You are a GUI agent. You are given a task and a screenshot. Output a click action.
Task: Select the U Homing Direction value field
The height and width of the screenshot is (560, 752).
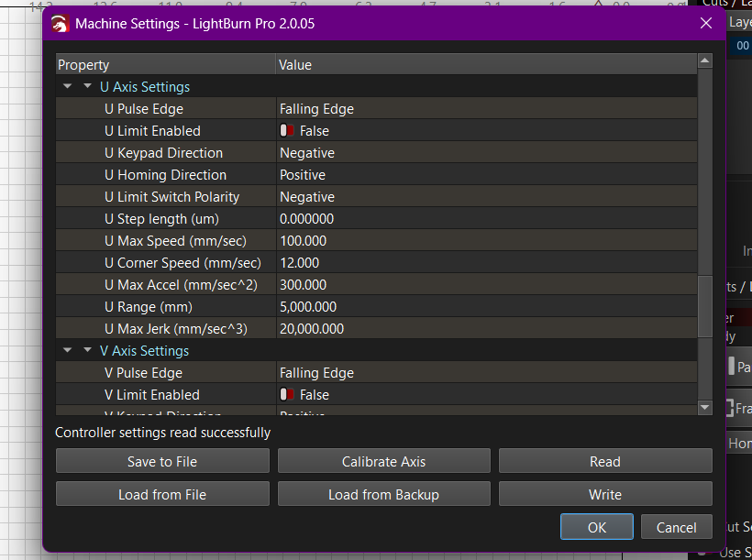486,175
